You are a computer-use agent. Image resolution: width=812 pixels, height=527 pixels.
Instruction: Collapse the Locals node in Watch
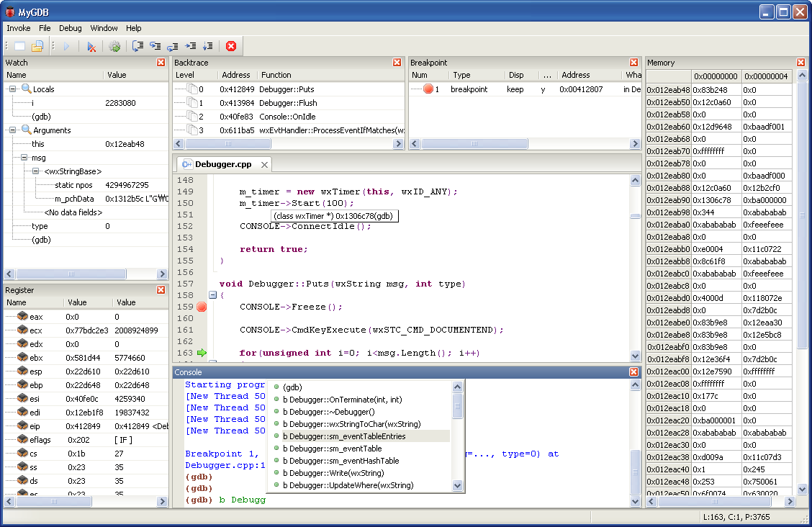pos(13,89)
